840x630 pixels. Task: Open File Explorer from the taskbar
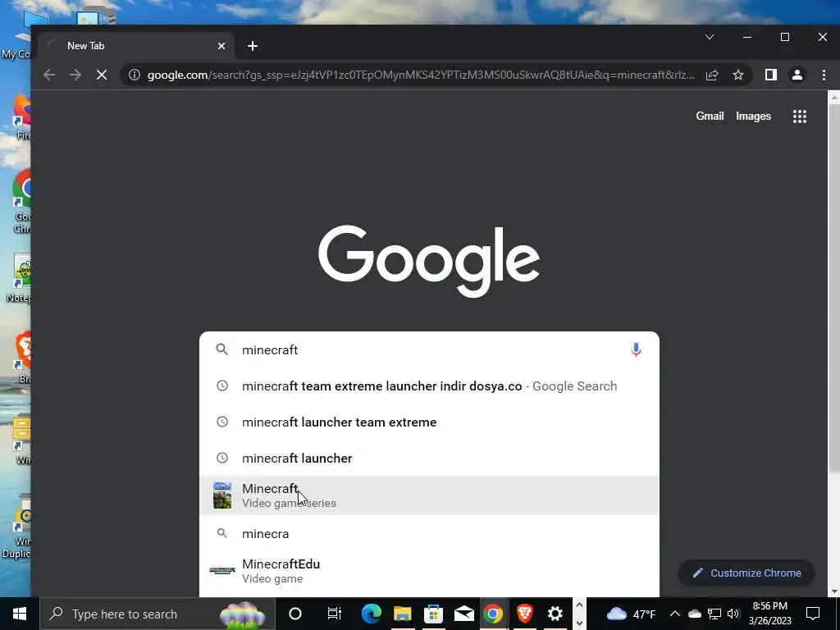tap(402, 614)
